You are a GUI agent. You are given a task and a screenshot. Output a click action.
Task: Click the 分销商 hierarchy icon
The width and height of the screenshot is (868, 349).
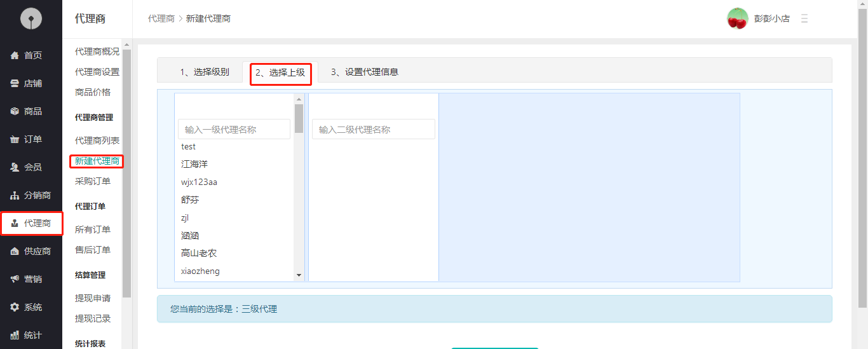click(x=15, y=195)
